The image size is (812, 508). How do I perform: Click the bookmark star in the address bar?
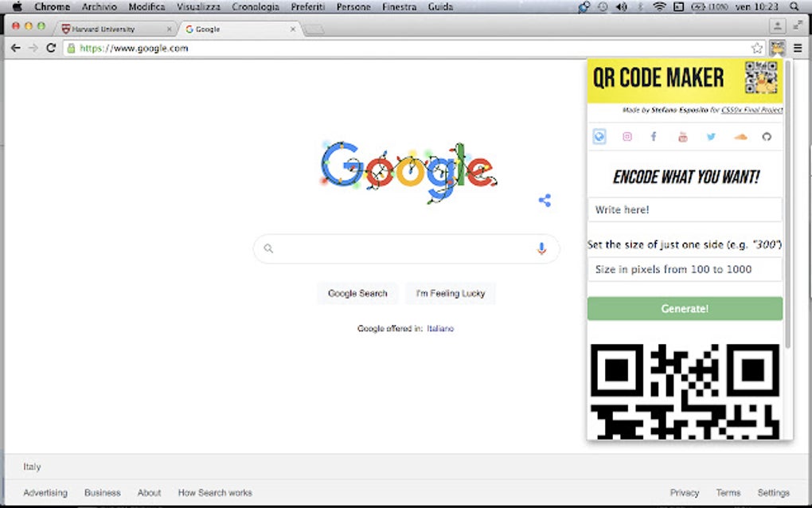pos(756,48)
